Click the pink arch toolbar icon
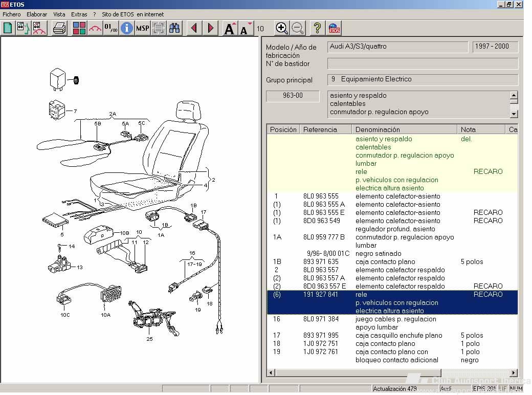 (95, 28)
